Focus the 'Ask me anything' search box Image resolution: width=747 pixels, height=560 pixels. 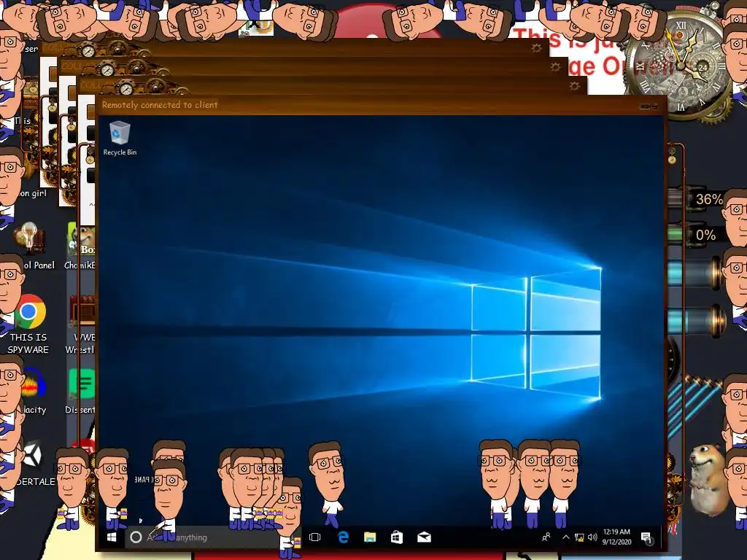[213, 537]
